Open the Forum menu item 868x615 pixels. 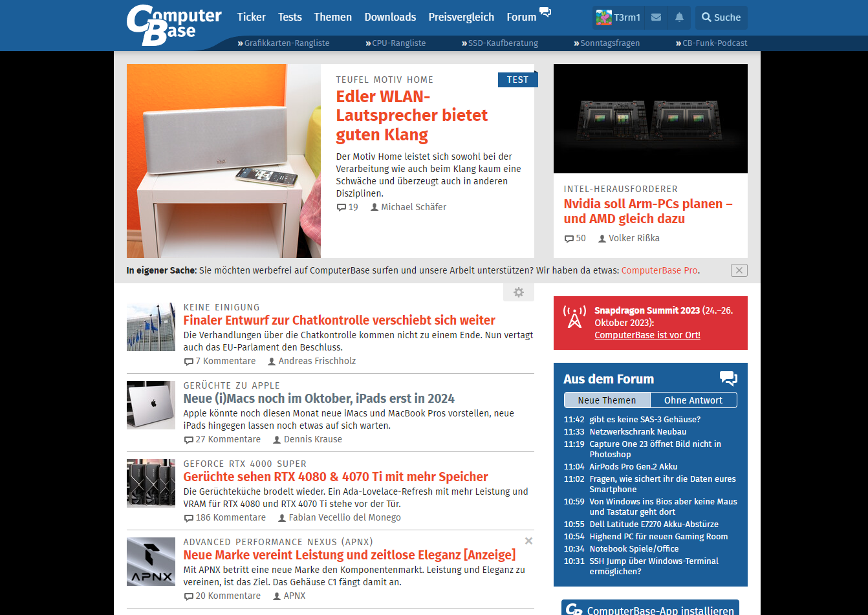[521, 17]
